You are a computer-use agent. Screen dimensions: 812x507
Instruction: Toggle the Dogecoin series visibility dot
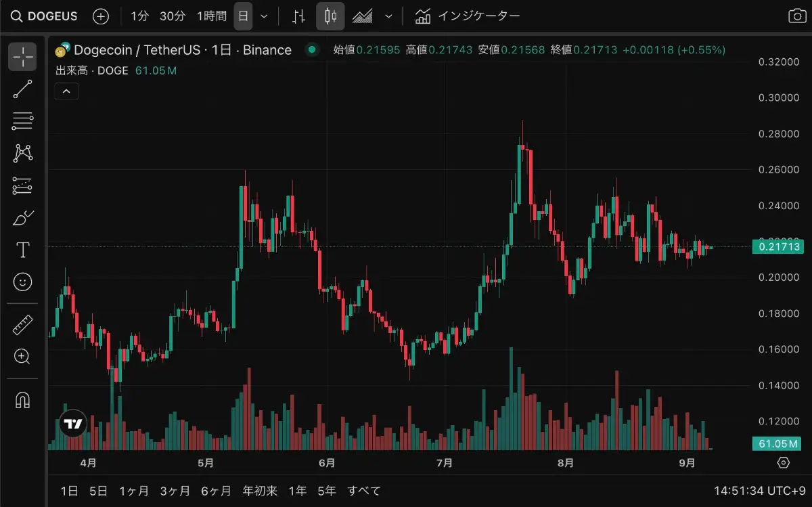[311, 49]
